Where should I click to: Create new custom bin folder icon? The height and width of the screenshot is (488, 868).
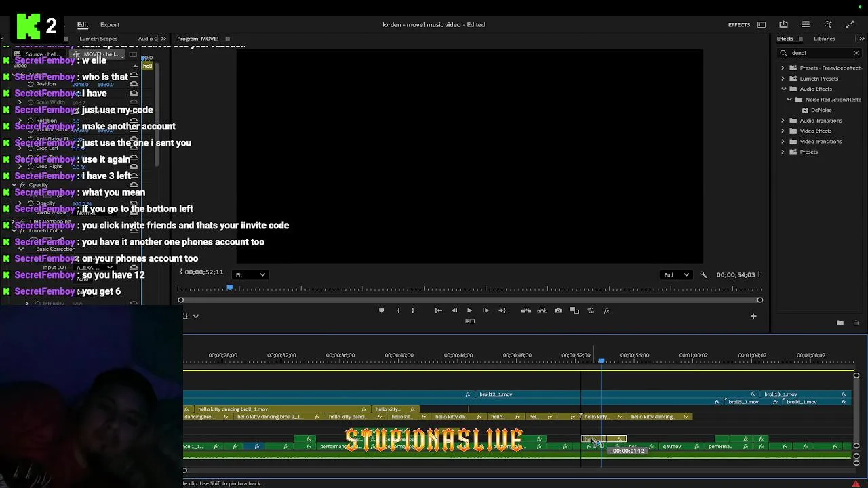point(840,323)
